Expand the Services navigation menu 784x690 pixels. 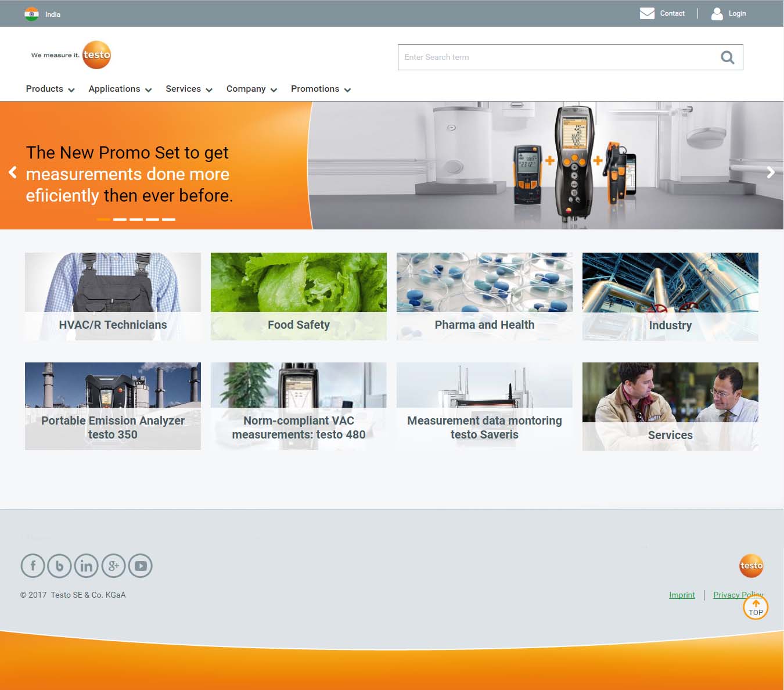[189, 89]
